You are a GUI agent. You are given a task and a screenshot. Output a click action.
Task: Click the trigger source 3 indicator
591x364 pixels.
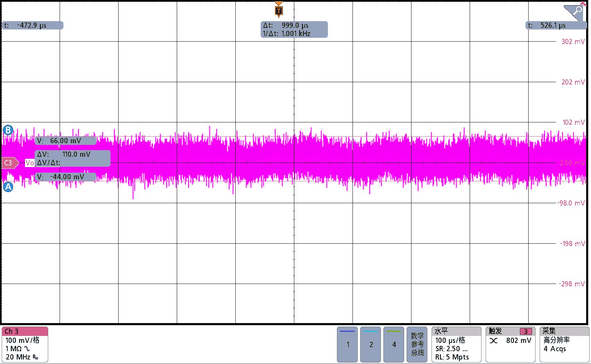click(x=526, y=331)
